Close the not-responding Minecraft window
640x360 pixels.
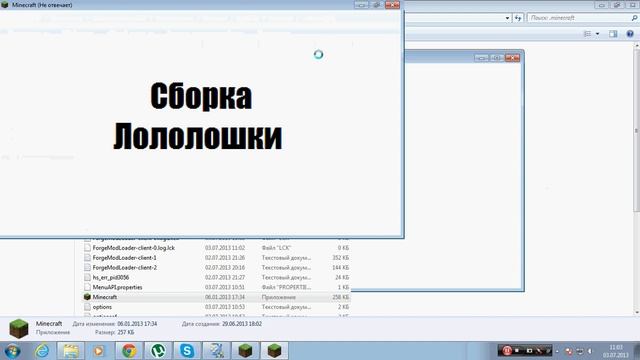[x=392, y=5]
